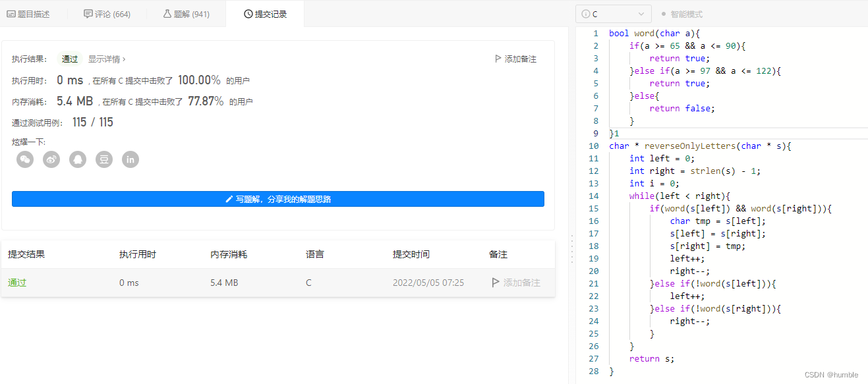This screenshot has height=384, width=868.
Task: Click 写题解，分享我的解题思路 button
Action: 278,199
